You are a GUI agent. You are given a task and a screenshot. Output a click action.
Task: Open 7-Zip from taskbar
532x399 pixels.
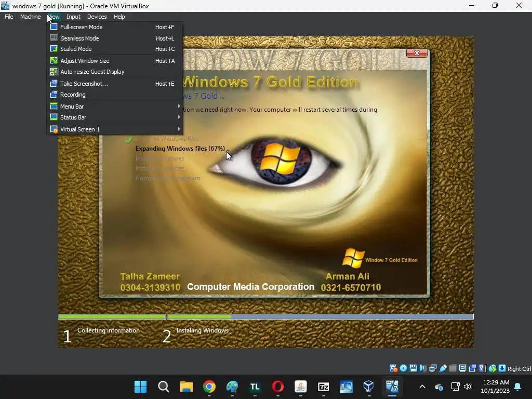323,387
